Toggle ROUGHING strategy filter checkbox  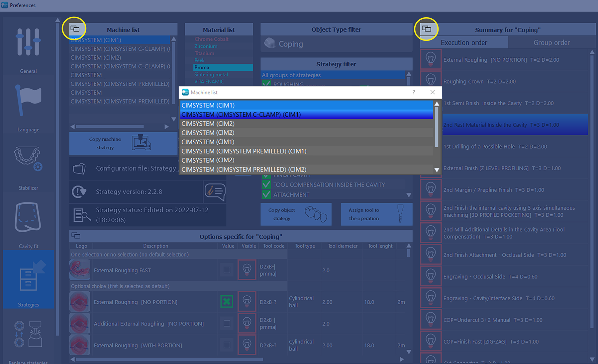point(266,83)
